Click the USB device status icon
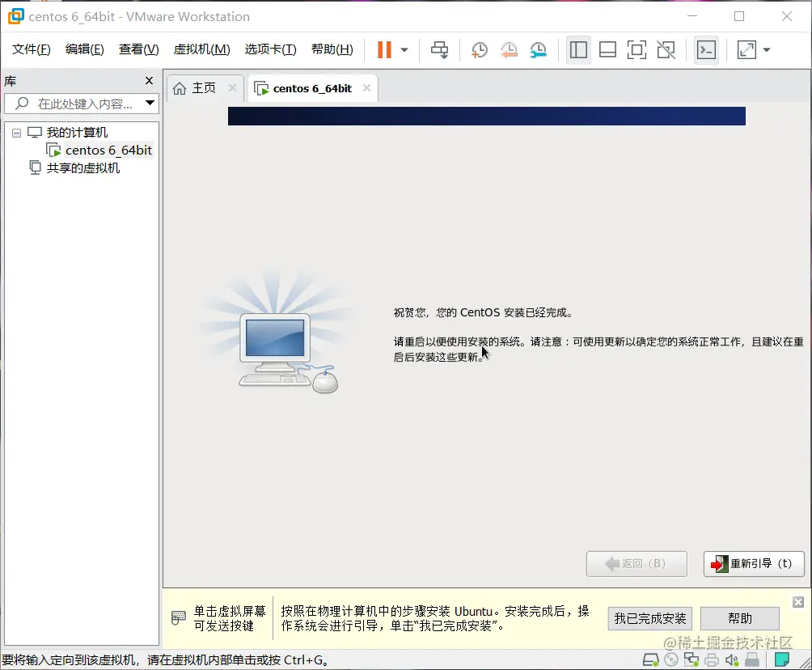The image size is (812, 670). click(752, 660)
